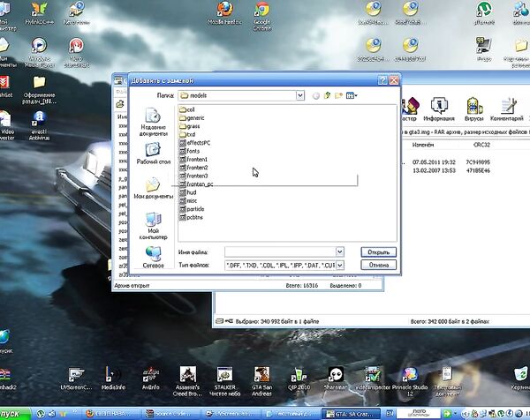Expand the Имя файла dropdown arrow
Screen dimensions: 530x420
coord(339,252)
